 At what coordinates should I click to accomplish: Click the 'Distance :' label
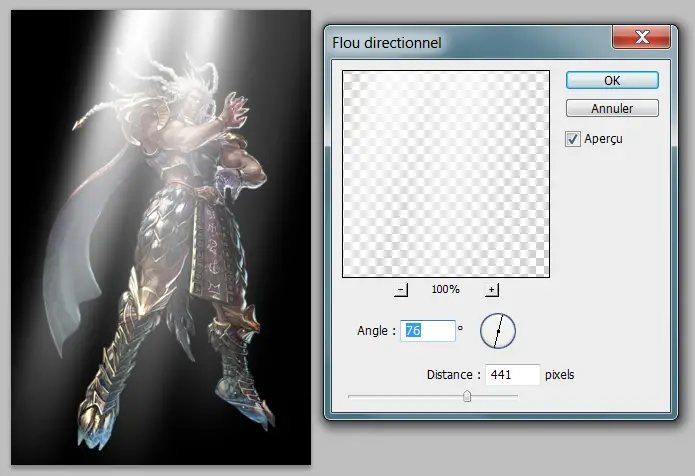453,375
